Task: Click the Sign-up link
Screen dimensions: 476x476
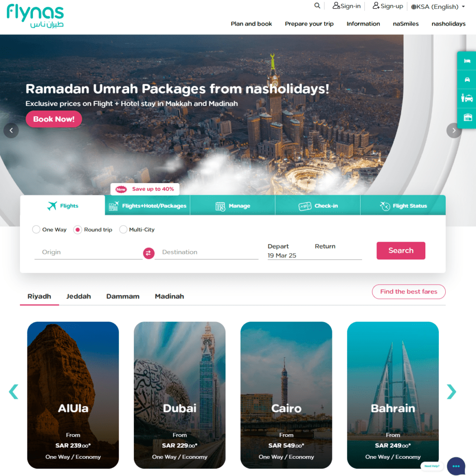Action: coord(388,6)
